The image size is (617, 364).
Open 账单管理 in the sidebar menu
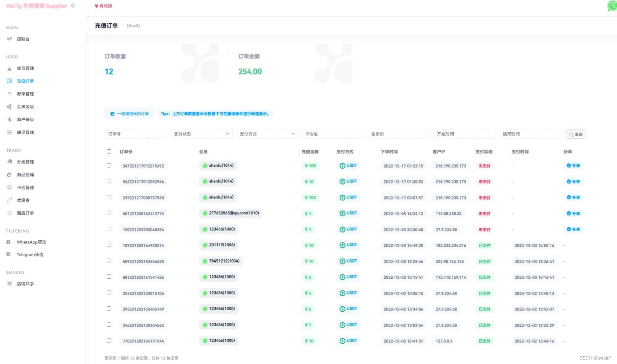[x=25, y=94]
